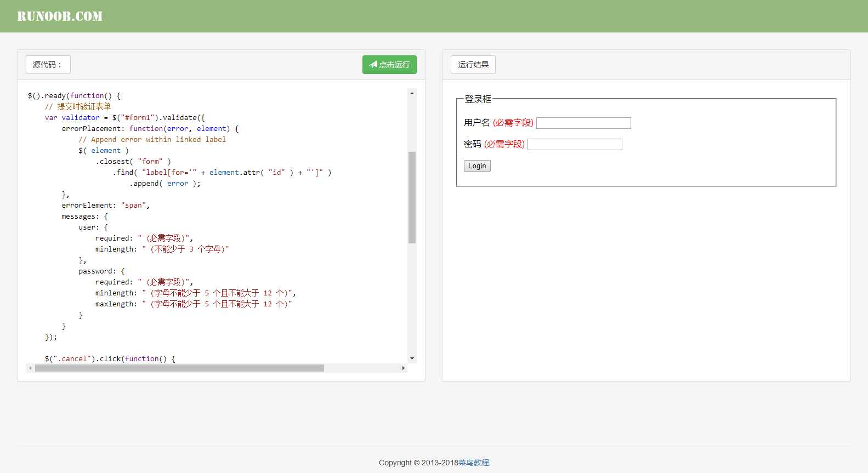Click the 'messages: {' code line
This screenshot has width=868, height=473.
tap(85, 216)
